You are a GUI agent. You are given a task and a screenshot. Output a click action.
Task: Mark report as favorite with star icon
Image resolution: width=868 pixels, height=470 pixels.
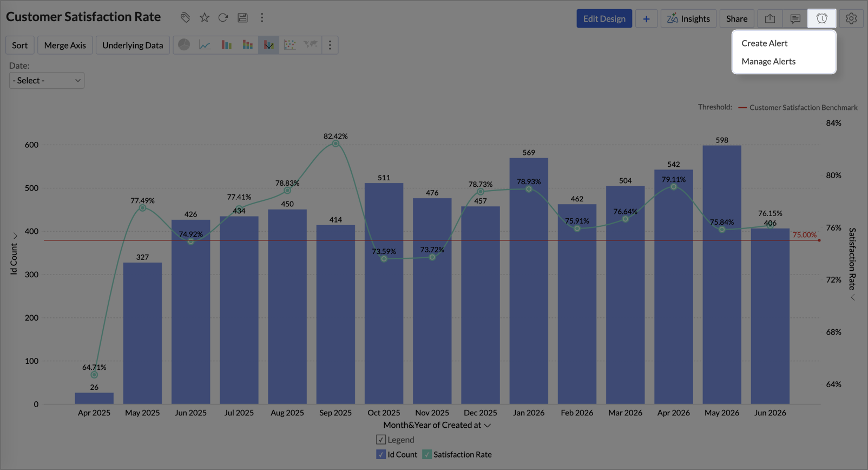[205, 17]
